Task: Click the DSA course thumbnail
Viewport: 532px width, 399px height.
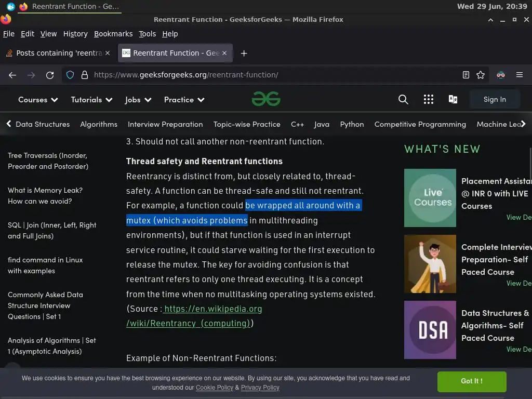Action: (430, 330)
